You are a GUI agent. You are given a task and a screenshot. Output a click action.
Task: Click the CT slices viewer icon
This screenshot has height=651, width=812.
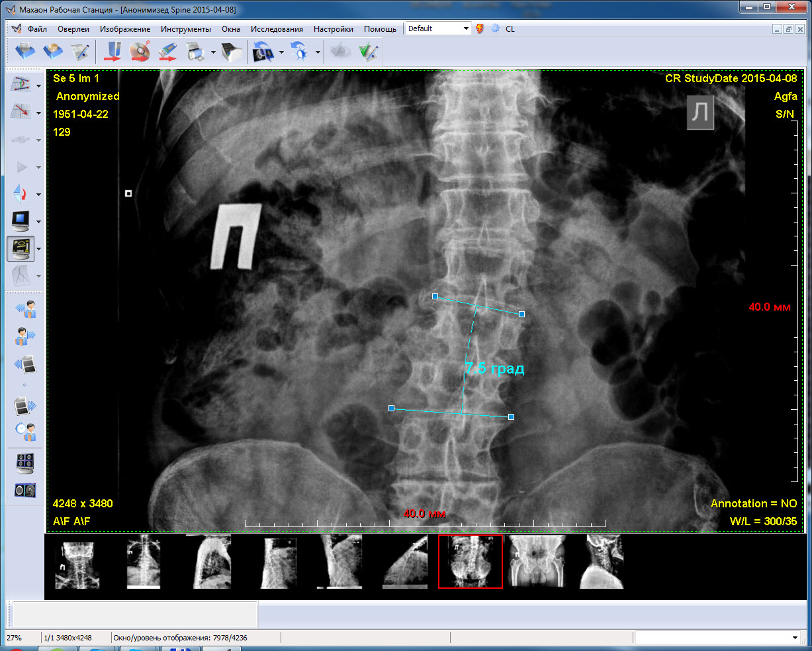click(x=25, y=490)
